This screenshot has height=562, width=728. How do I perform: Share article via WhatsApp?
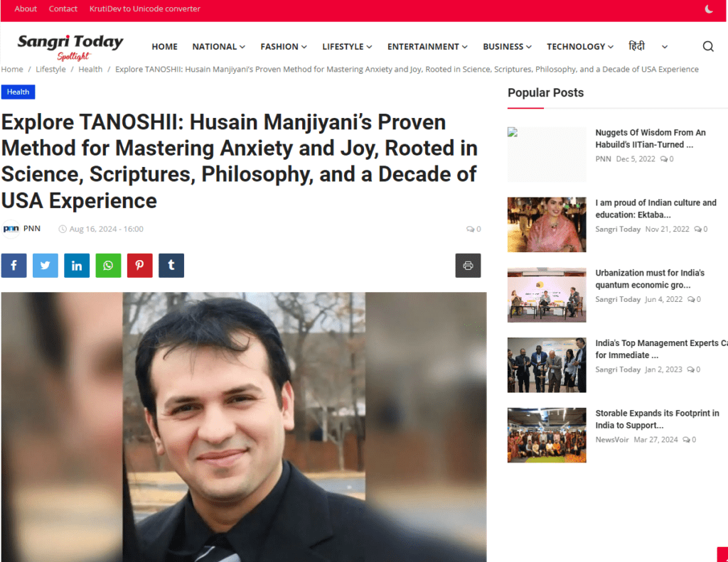tap(108, 266)
